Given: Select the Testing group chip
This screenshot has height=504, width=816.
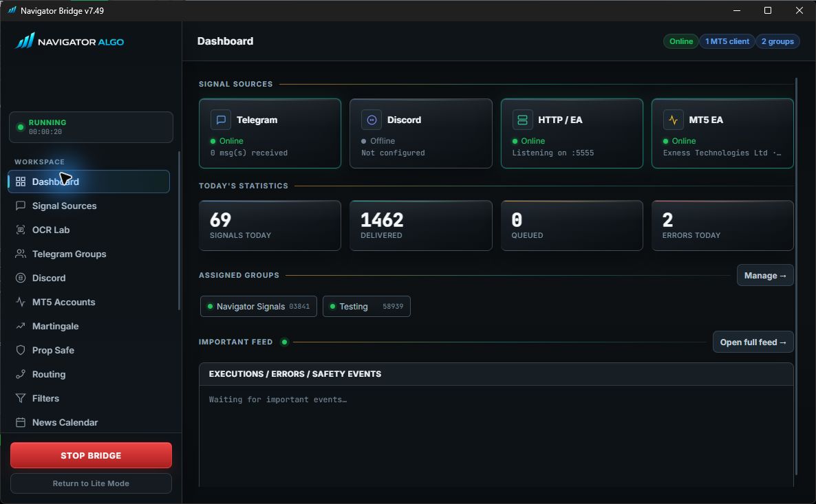Looking at the screenshot, I should pos(366,307).
